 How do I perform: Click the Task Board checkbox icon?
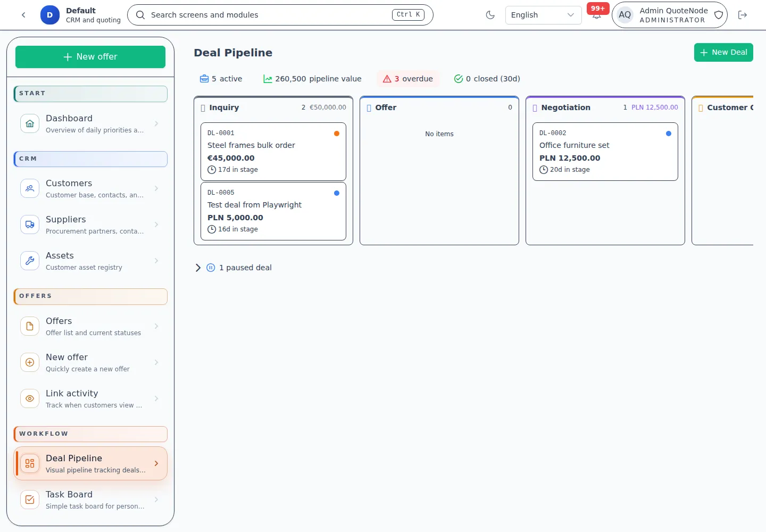30,500
